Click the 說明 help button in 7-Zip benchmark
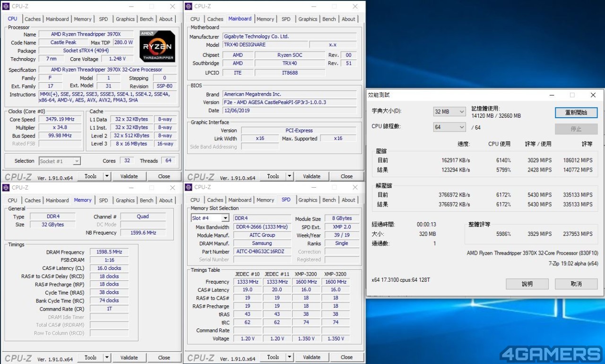The height and width of the screenshot is (364, 605). click(x=527, y=284)
